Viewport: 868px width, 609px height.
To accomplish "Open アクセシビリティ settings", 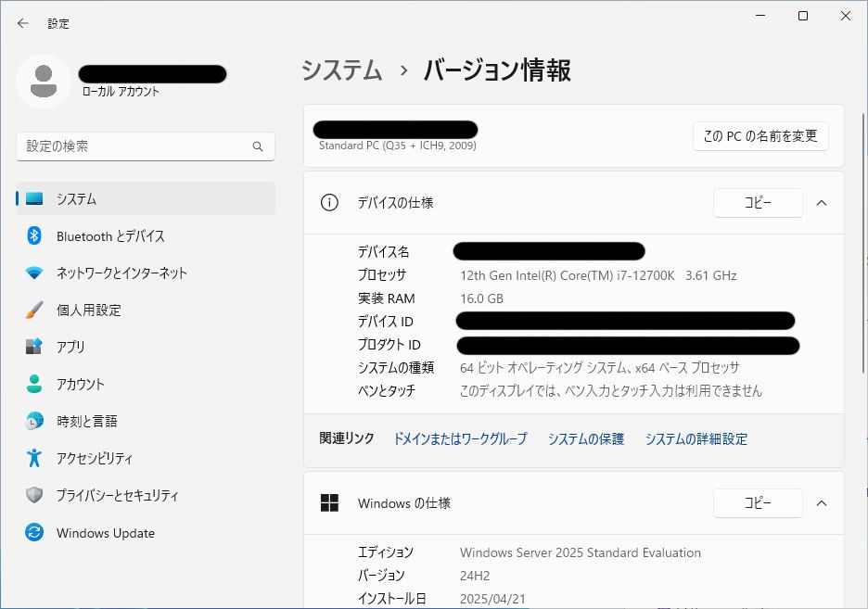I will pyautogui.click(x=146, y=458).
